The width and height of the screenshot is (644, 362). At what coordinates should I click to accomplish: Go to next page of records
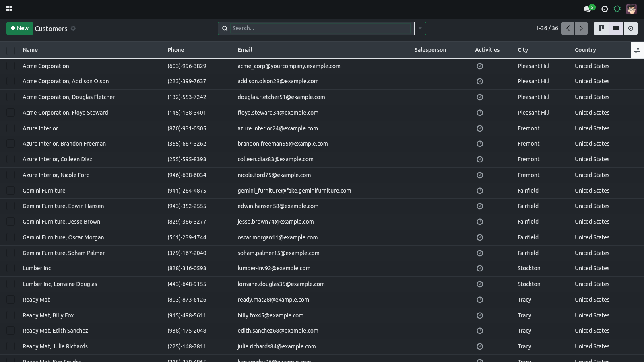click(x=581, y=28)
